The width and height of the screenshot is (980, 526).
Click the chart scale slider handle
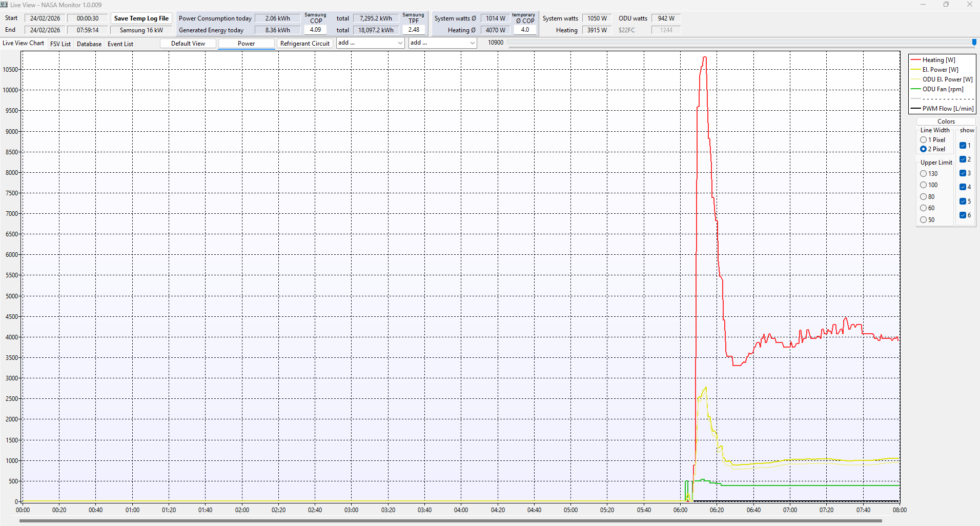click(x=974, y=43)
